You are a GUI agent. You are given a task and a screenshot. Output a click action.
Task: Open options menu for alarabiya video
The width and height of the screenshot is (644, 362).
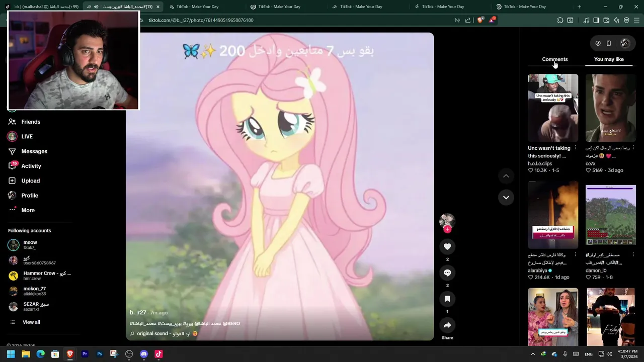click(576, 254)
